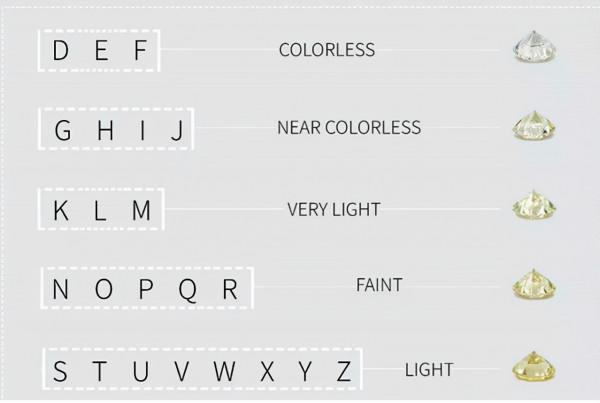600x403 pixels.
Task: Click the VERY LIGHT label
Action: coord(334,210)
